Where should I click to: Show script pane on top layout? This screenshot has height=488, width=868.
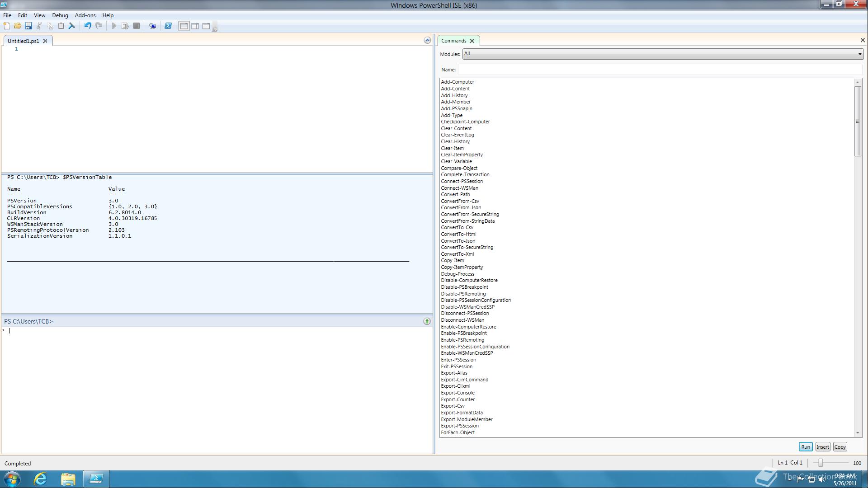click(x=184, y=26)
